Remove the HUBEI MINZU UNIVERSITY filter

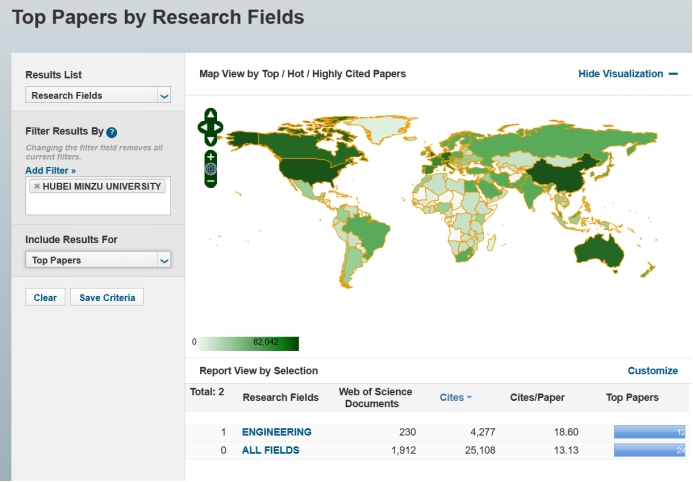point(37,186)
